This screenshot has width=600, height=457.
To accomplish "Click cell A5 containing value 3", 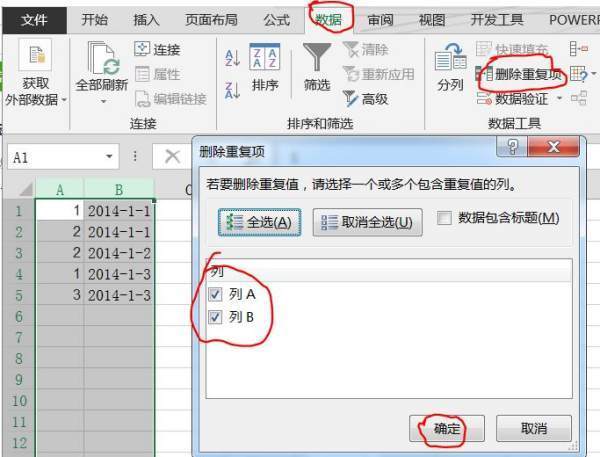I will point(60,295).
